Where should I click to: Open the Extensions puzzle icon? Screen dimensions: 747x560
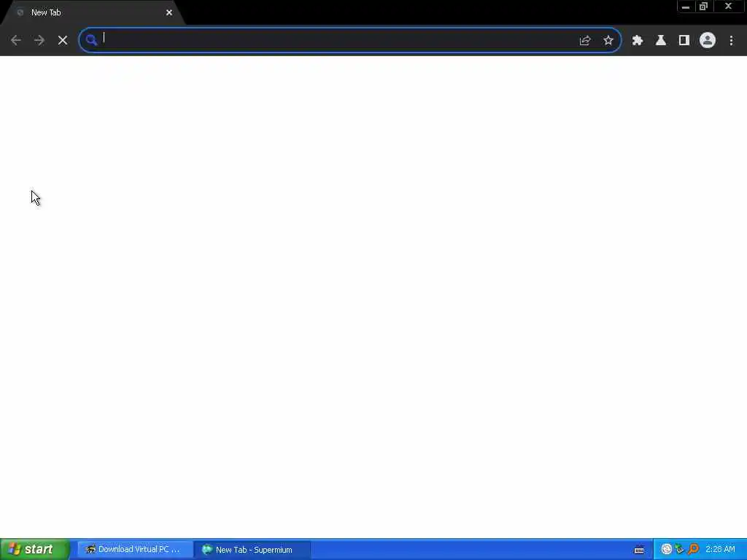(x=638, y=41)
